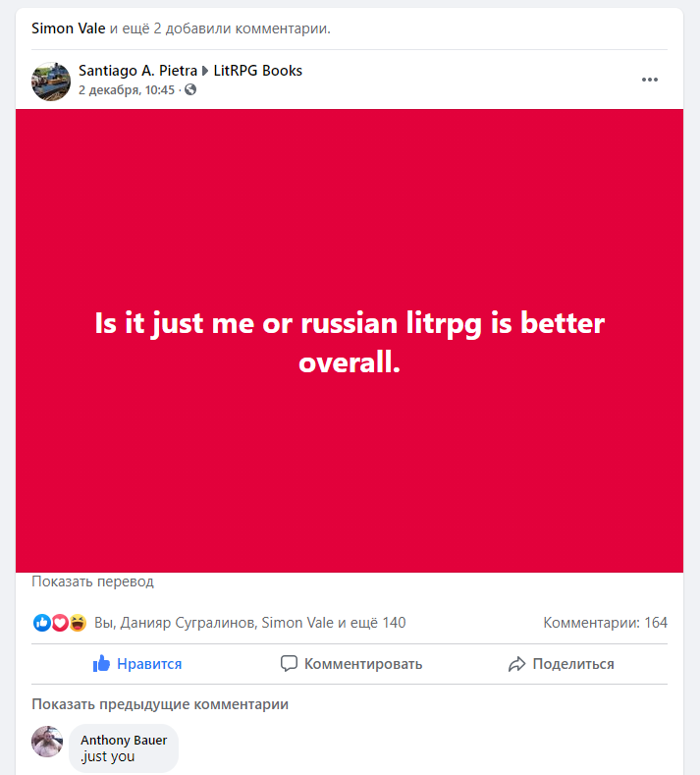Image resolution: width=700 pixels, height=775 pixels.
Task: Click the speech bubble icon beside Комментировать
Action: pyautogui.click(x=289, y=664)
